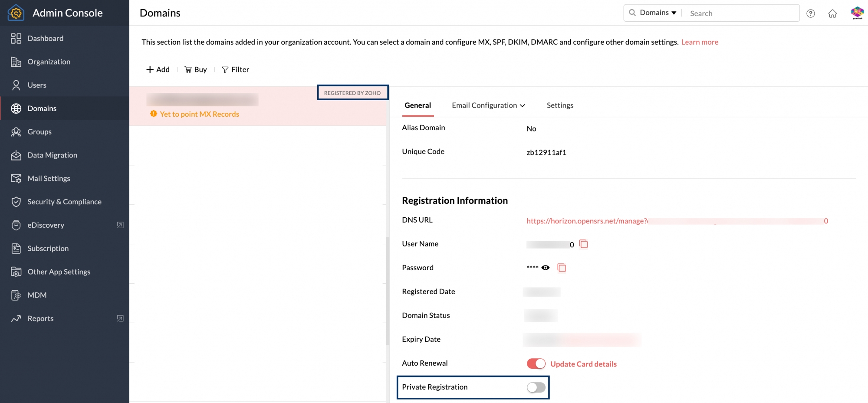The width and height of the screenshot is (868, 403).
Task: Open the profile avatar icon
Action: tap(857, 13)
